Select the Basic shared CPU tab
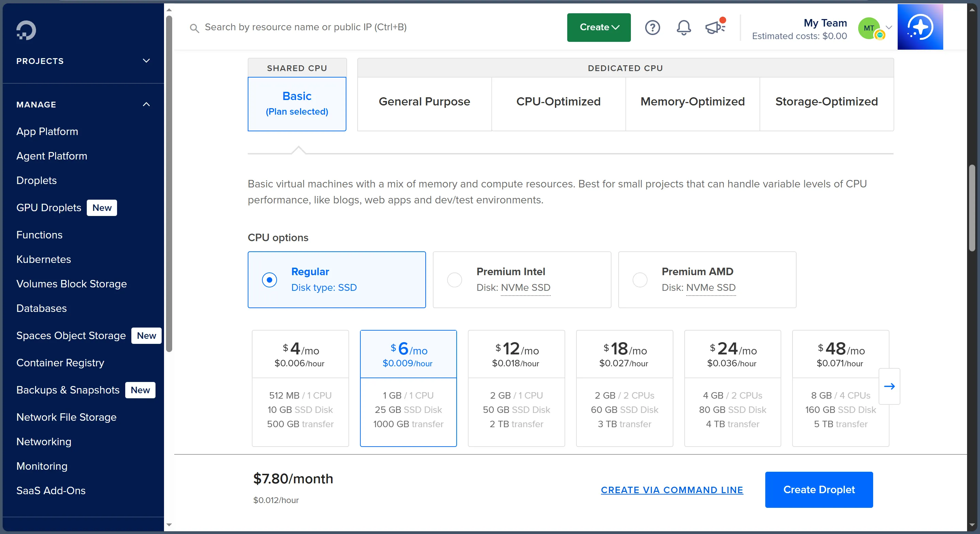The height and width of the screenshot is (534, 980). [x=297, y=103]
